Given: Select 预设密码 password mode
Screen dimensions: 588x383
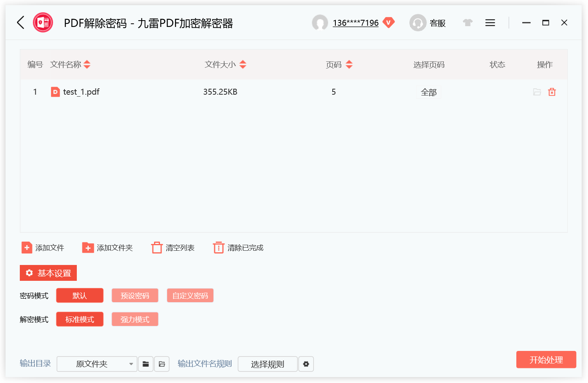Looking at the screenshot, I should click(x=135, y=295).
